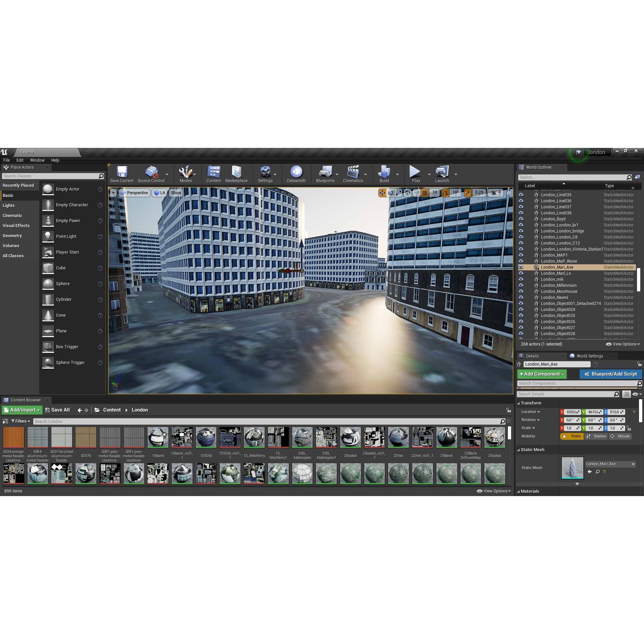Click the Blueprint/Add Script button
The width and height of the screenshot is (644, 644).
coord(610,374)
